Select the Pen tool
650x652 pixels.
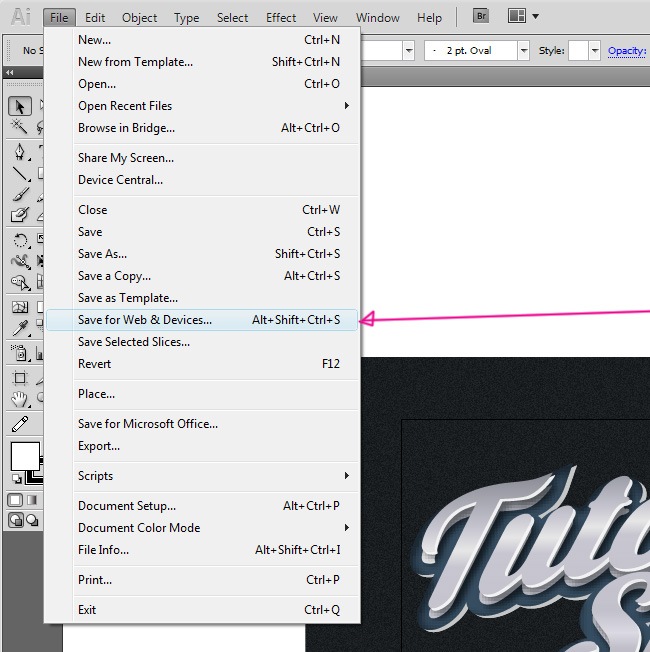click(19, 152)
